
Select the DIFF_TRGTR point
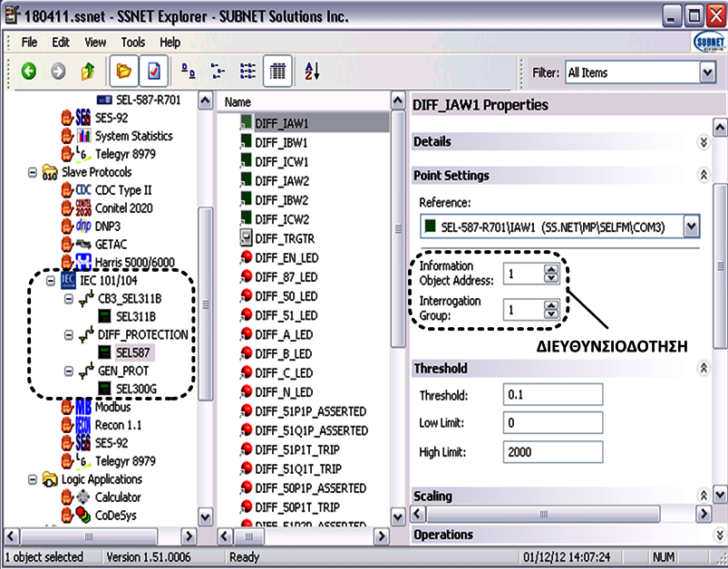coord(285,238)
